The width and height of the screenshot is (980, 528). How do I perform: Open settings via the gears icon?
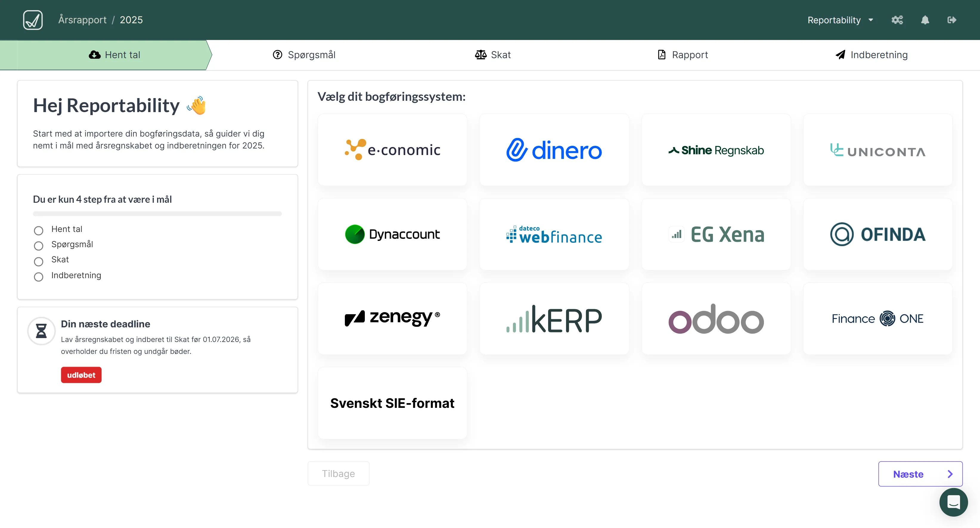[897, 20]
